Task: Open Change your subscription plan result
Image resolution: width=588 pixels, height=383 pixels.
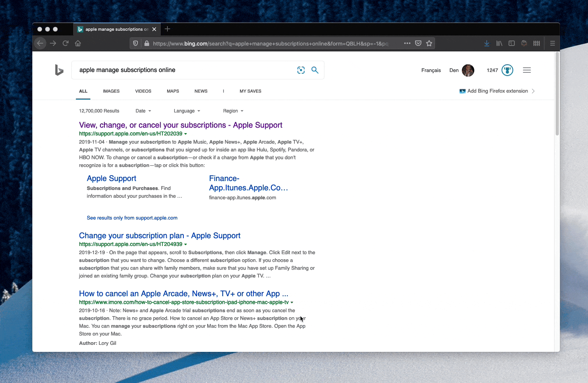Action: [160, 235]
